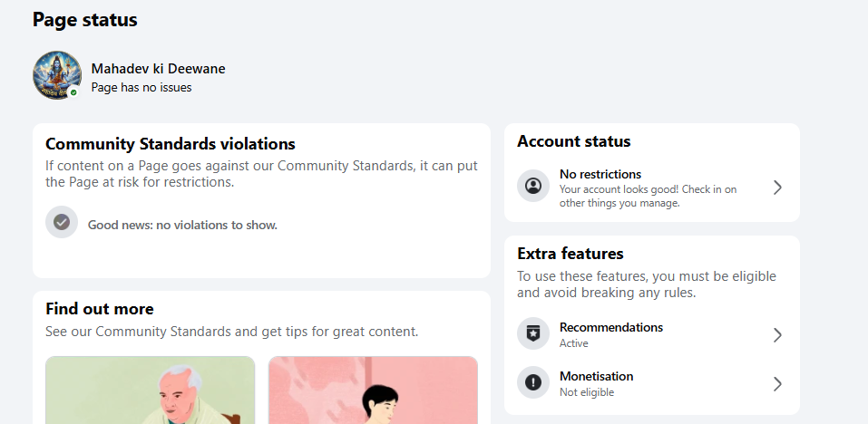Open the No restrictions account status row
The image size is (868, 424).
point(651,188)
